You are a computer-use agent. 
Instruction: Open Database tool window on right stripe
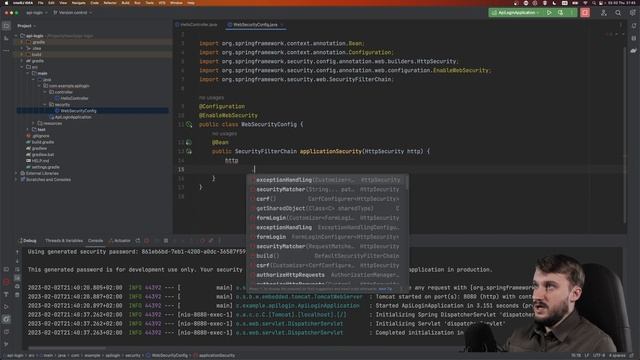pyautogui.click(x=633, y=38)
